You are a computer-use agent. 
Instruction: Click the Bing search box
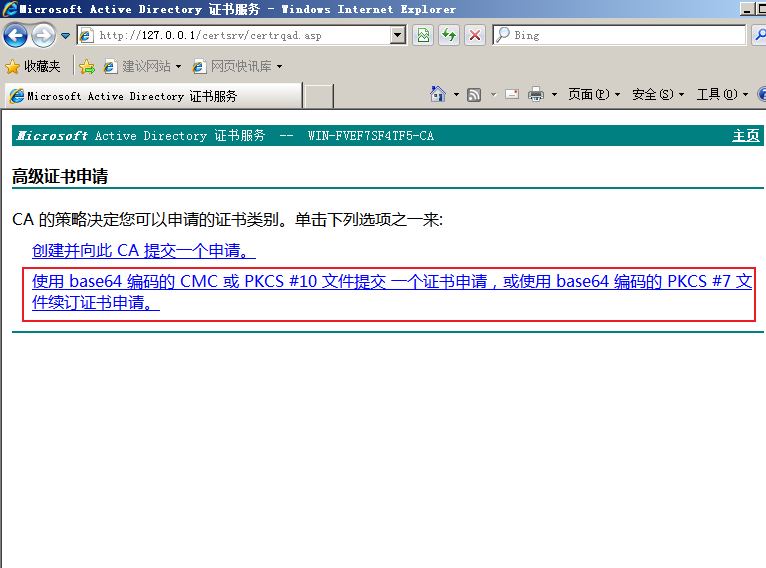coord(619,35)
